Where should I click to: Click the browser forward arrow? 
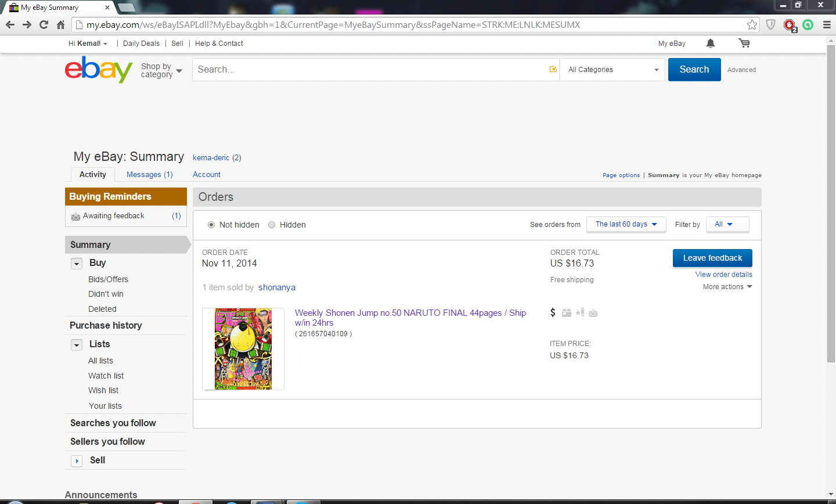coord(27,24)
